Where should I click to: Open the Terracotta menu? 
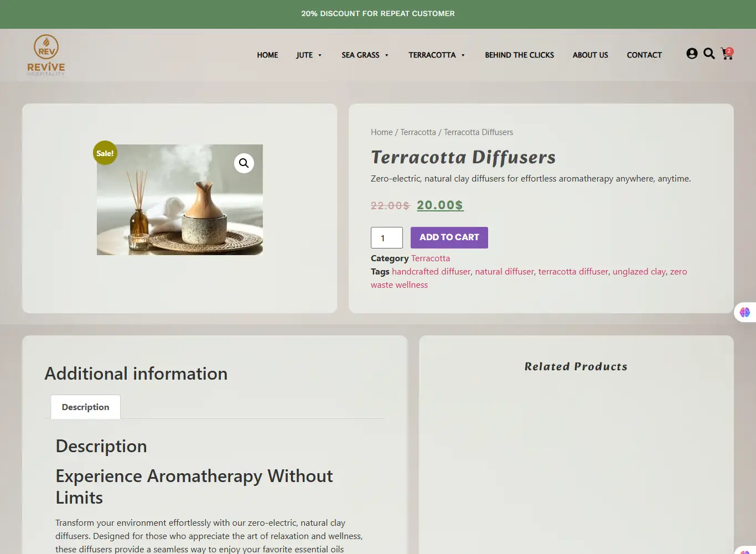pyautogui.click(x=432, y=55)
